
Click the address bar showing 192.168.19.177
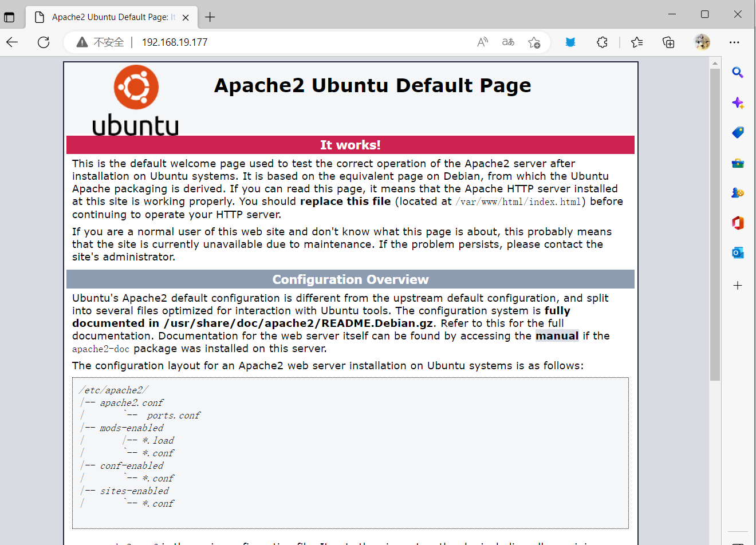tap(175, 42)
